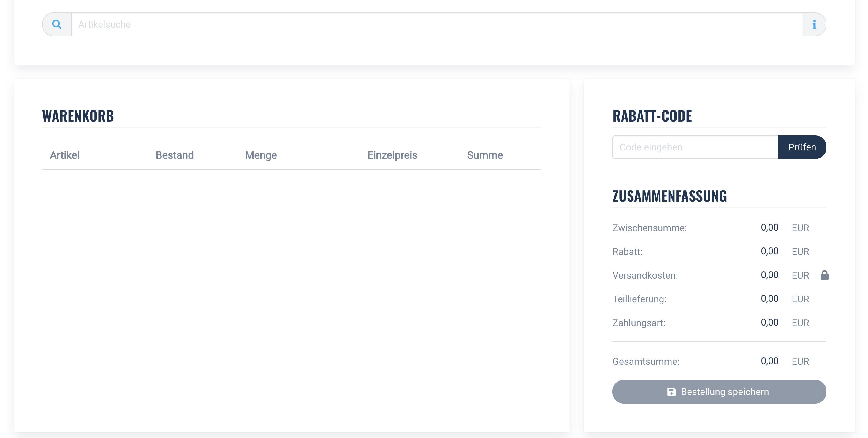The image size is (868, 438).
Task: Select the Menge column header
Action: tap(261, 155)
